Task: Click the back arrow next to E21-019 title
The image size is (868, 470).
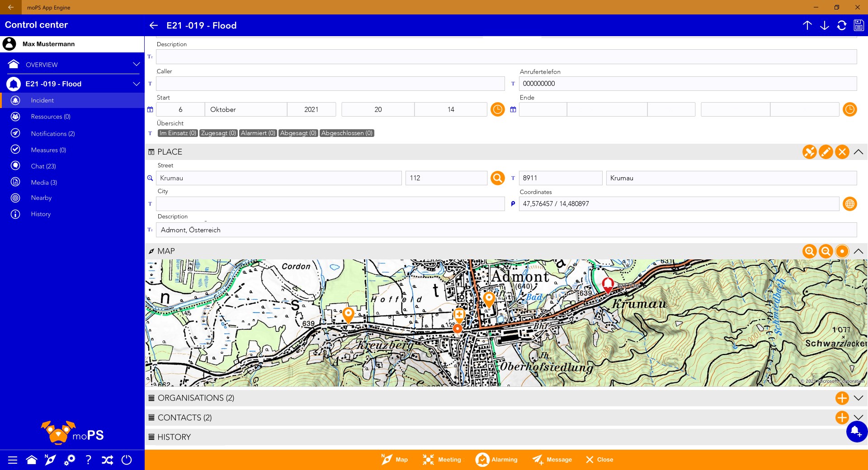Action: (x=154, y=25)
